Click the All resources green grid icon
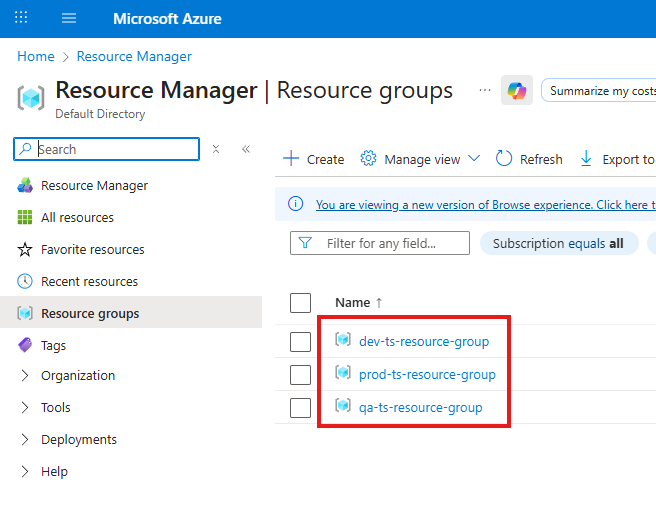Screen dimensions: 656x523 [25, 218]
